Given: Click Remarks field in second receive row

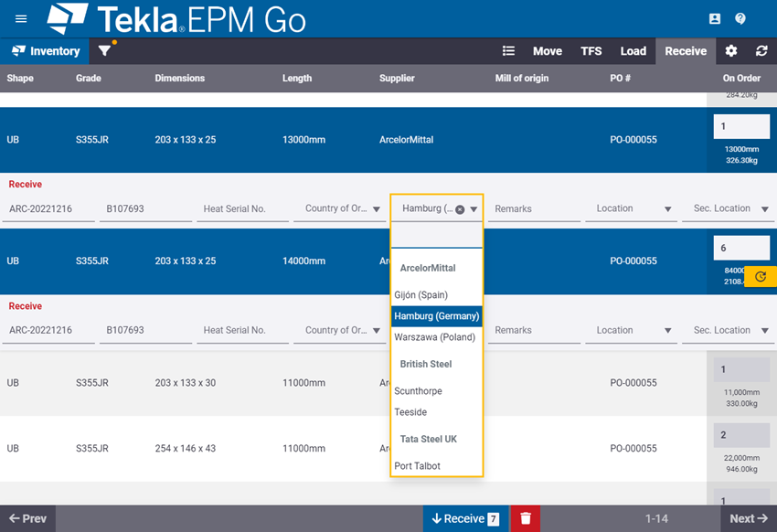Looking at the screenshot, I should [x=534, y=330].
